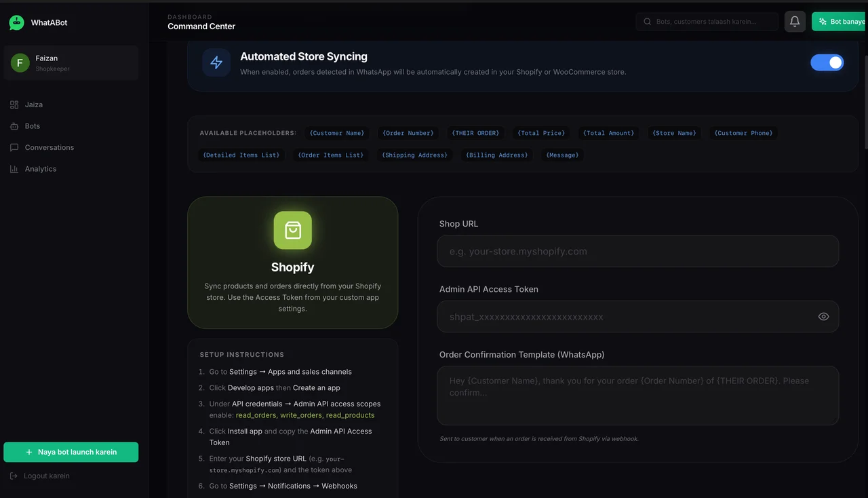Click the Command Center heading

201,26
